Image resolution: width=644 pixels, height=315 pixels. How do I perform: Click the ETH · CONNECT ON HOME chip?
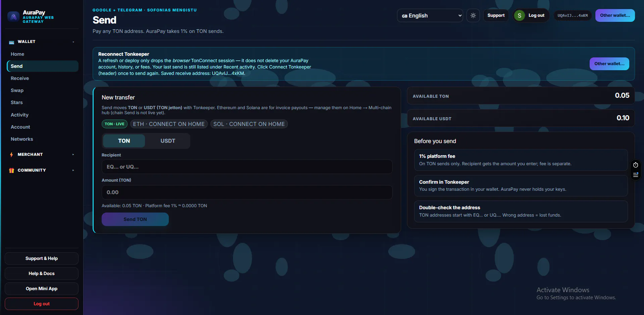(169, 124)
